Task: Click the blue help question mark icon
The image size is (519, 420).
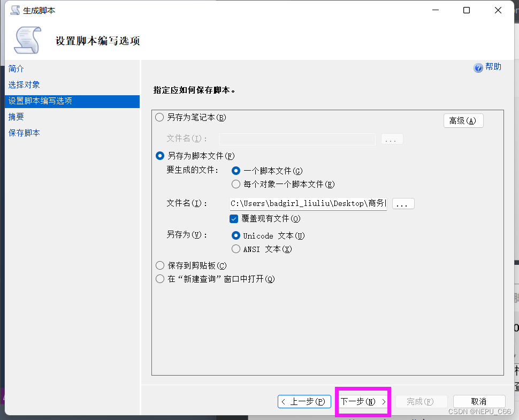Action: (x=478, y=67)
